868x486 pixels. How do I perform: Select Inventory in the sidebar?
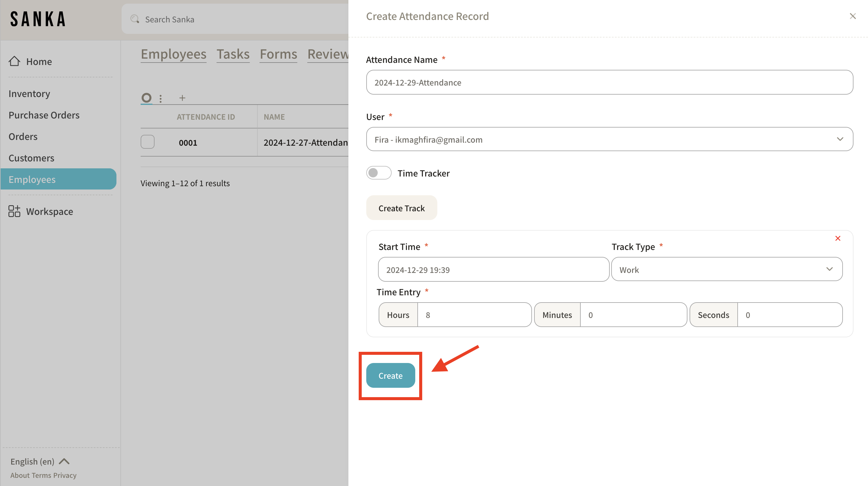click(x=29, y=94)
